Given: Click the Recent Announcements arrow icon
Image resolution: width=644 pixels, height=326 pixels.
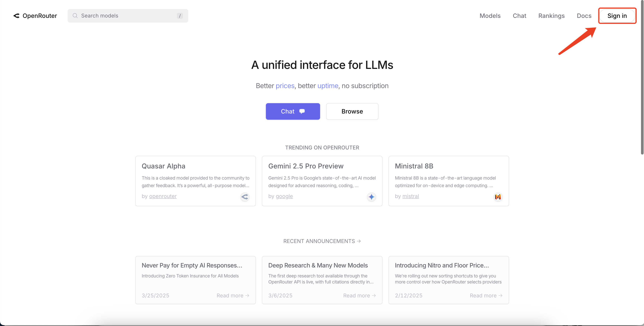Looking at the screenshot, I should pos(359,241).
